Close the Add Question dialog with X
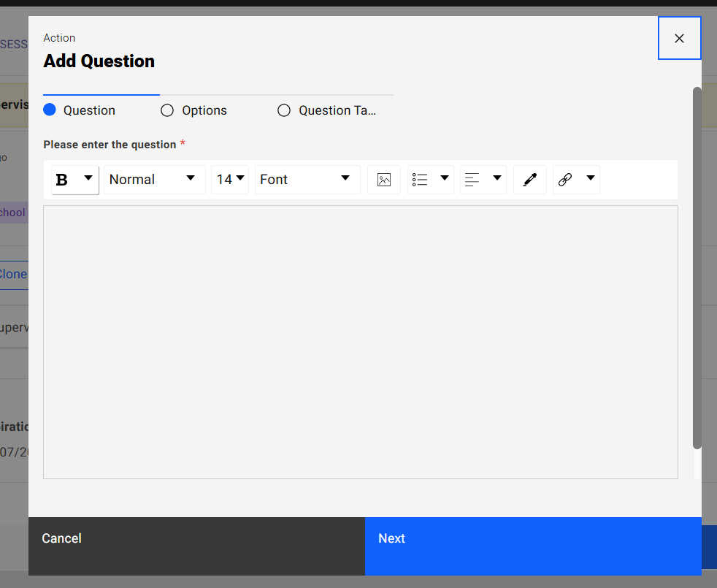The width and height of the screenshot is (717, 588). pos(679,38)
